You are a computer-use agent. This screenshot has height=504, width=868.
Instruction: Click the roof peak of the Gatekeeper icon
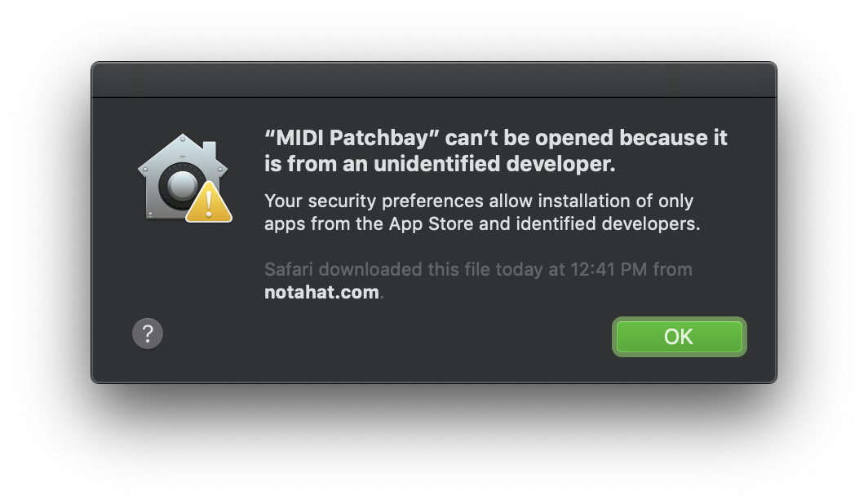183,139
